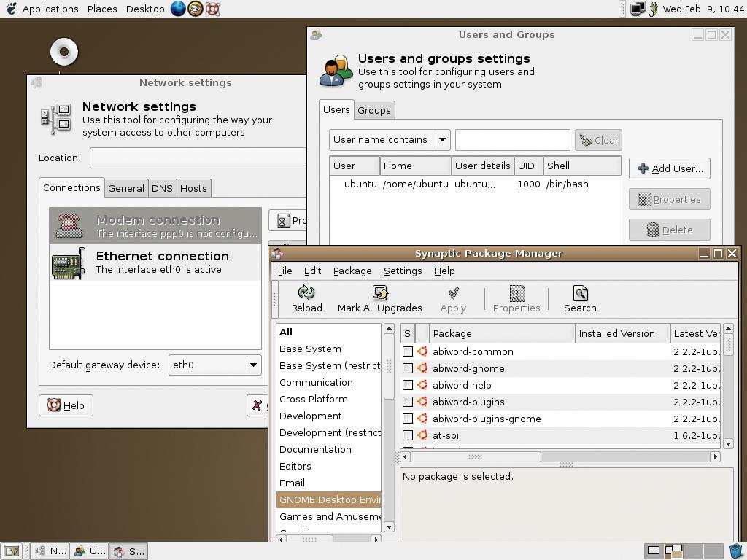The width and height of the screenshot is (747, 560).
Task: Click the GNOME foot icon in top panel
Action: [x=11, y=9]
